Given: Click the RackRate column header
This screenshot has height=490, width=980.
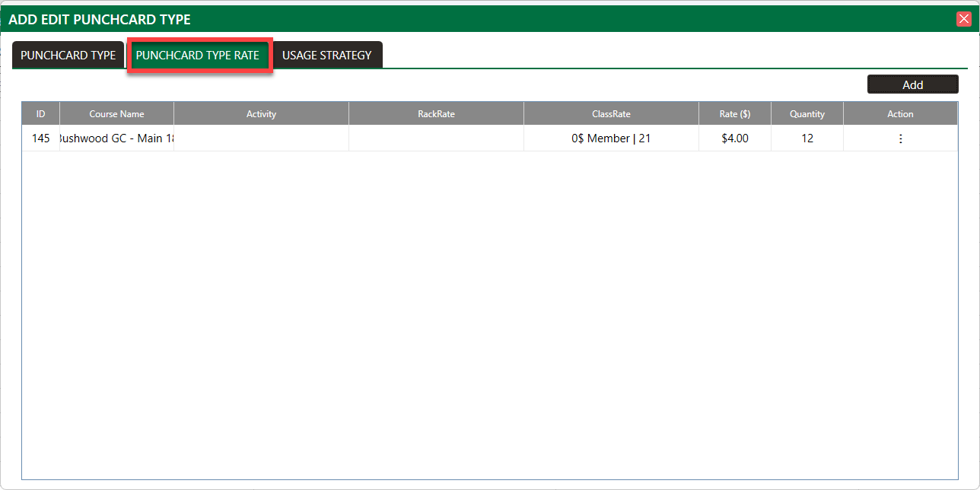Looking at the screenshot, I should click(x=437, y=113).
